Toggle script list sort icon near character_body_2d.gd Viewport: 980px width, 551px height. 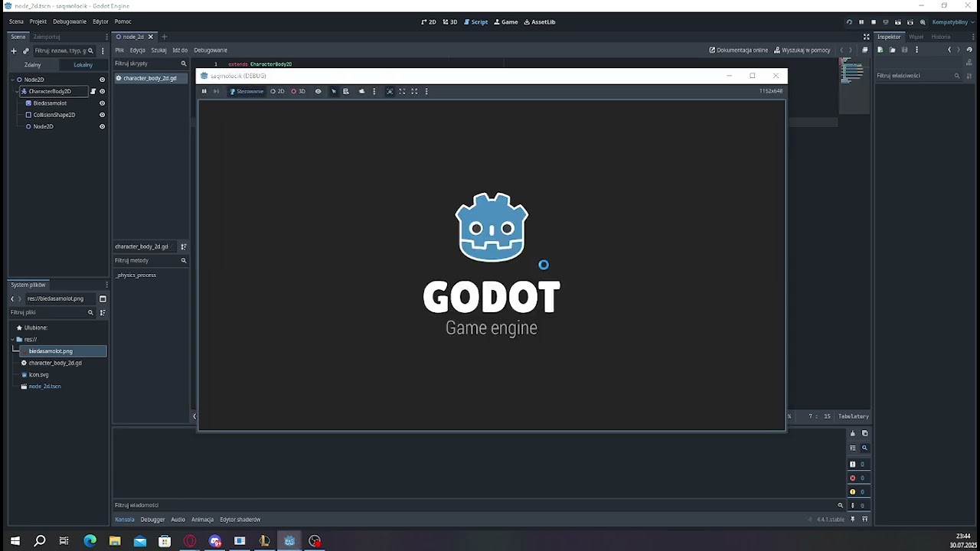[183, 246]
